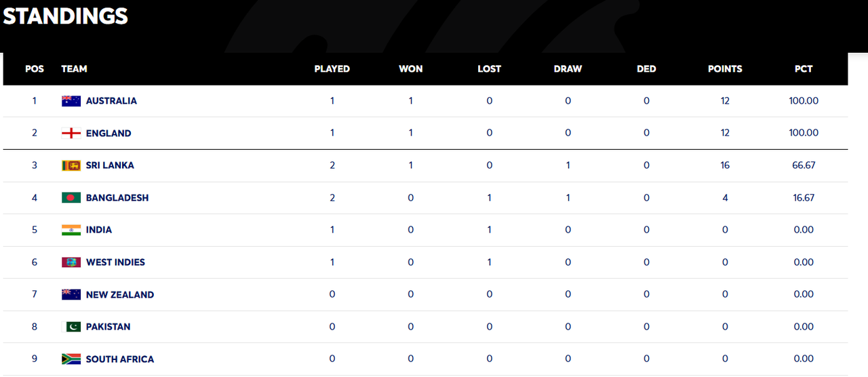Click the England flag icon

point(71,134)
